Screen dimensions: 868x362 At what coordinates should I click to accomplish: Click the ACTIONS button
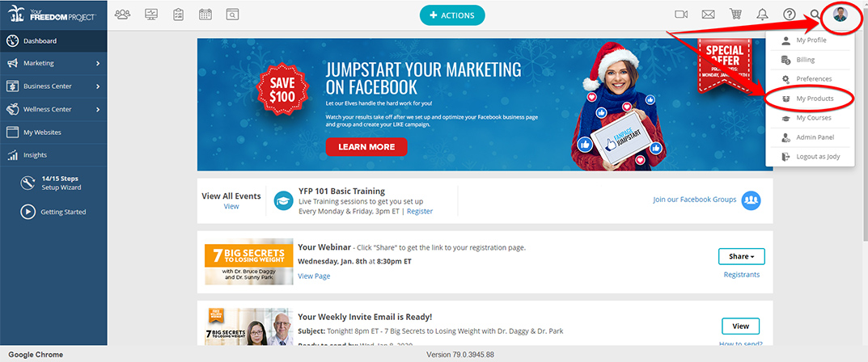[452, 15]
